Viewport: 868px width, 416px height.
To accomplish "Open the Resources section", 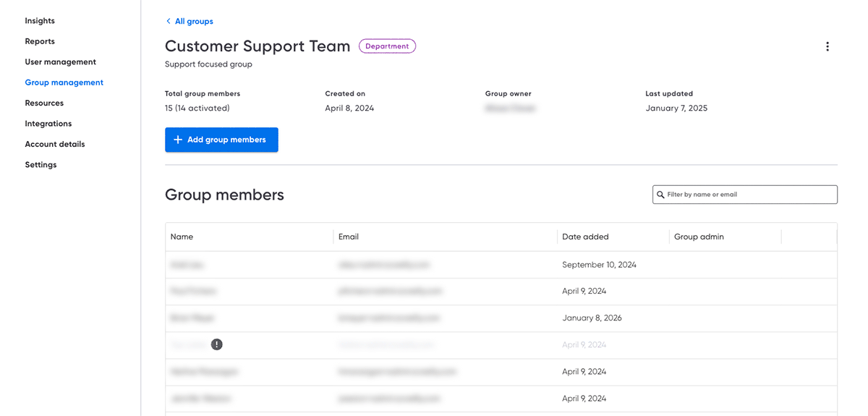I will (x=44, y=103).
